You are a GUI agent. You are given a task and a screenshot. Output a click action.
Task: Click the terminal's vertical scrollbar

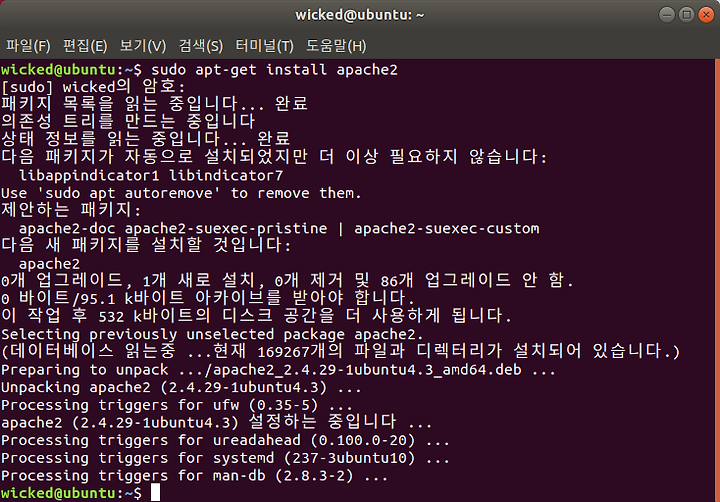[717, 280]
